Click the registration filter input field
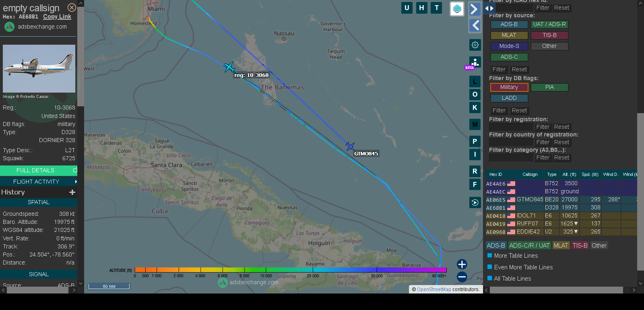The image size is (644, 310). click(511, 127)
